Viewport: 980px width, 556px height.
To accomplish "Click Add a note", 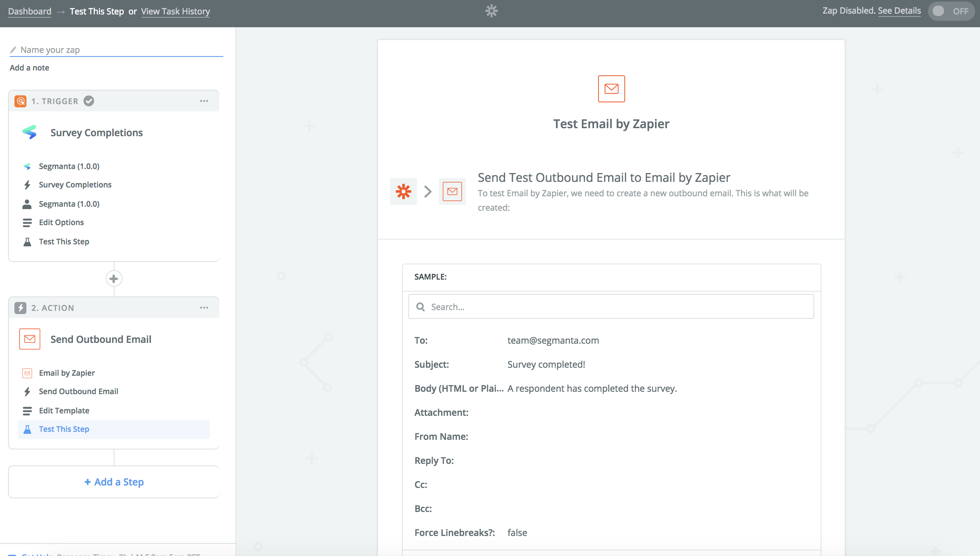I will 29,68.
